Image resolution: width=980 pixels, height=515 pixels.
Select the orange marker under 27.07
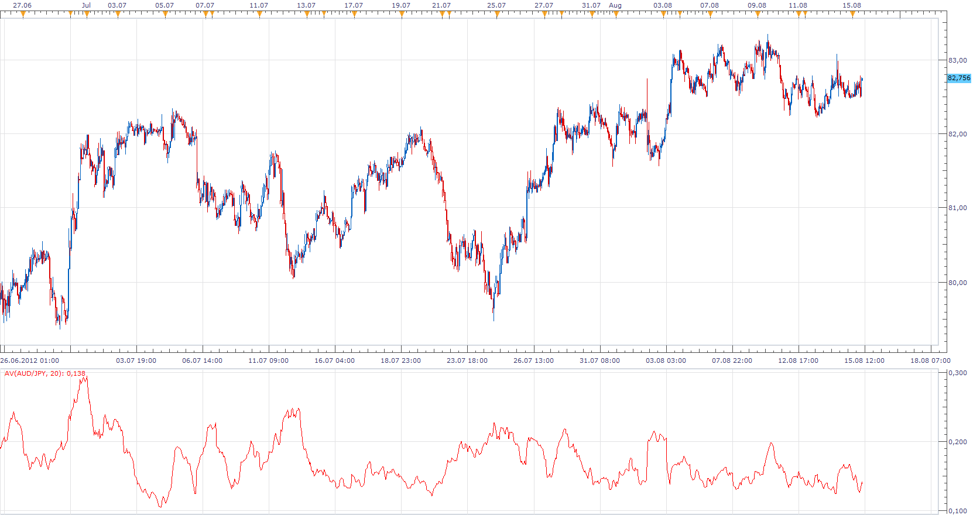pyautogui.click(x=544, y=14)
